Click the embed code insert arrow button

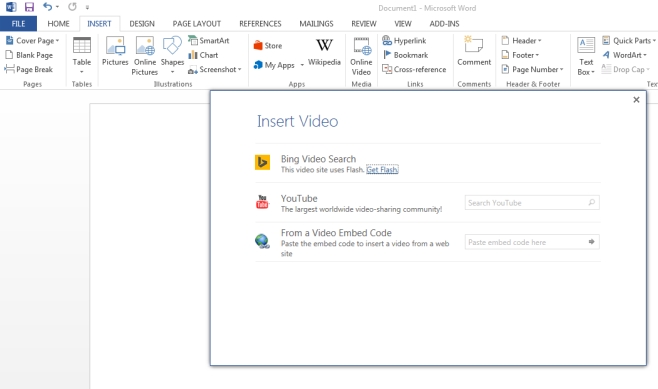click(x=592, y=242)
